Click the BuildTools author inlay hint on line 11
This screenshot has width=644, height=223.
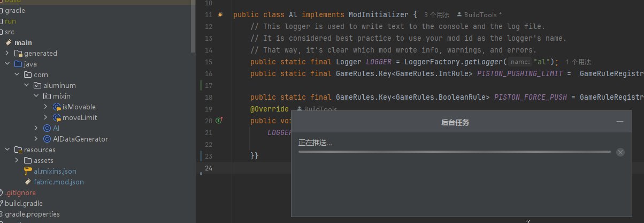pos(479,14)
